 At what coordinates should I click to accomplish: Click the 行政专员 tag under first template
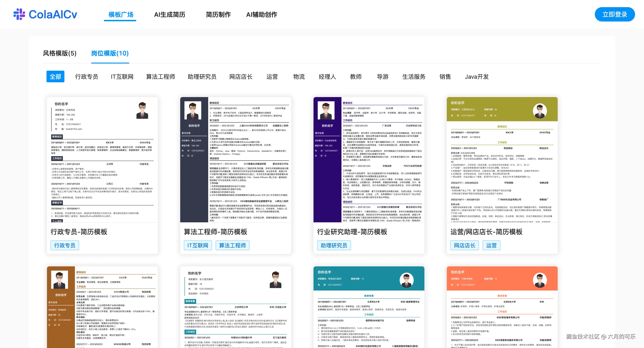(x=65, y=245)
